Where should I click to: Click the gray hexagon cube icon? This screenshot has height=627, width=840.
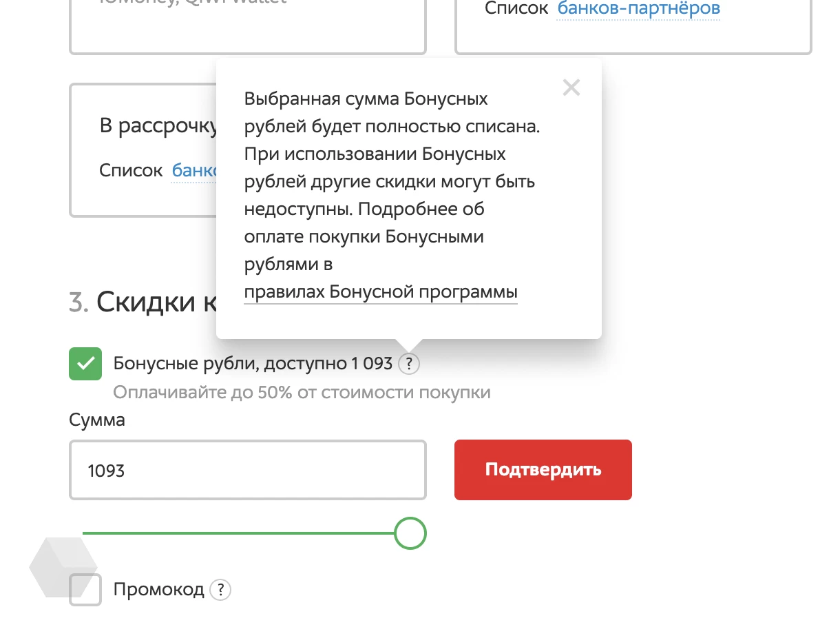(x=63, y=566)
